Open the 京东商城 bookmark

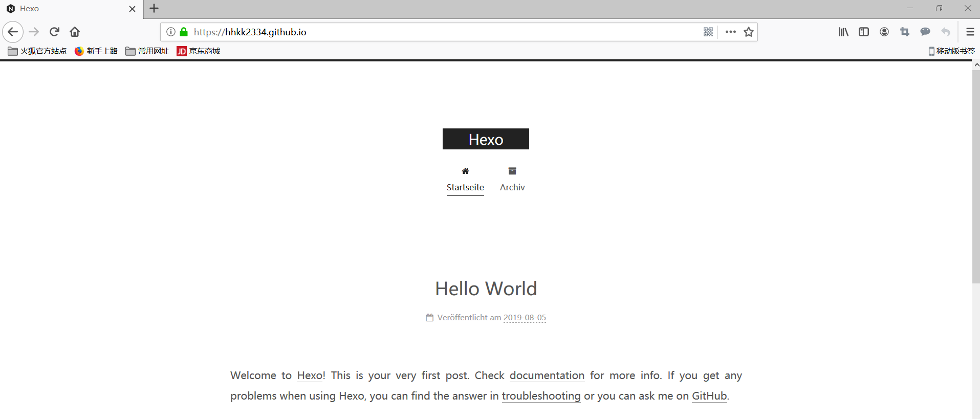pyautogui.click(x=199, y=51)
